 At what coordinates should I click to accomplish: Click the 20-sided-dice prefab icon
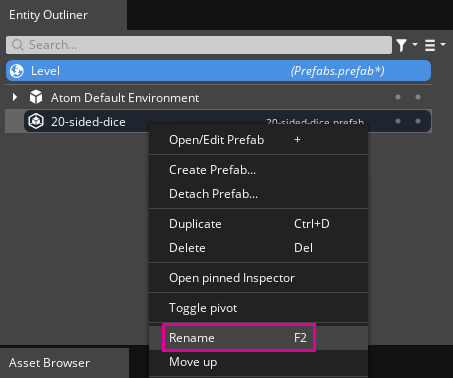coord(36,121)
